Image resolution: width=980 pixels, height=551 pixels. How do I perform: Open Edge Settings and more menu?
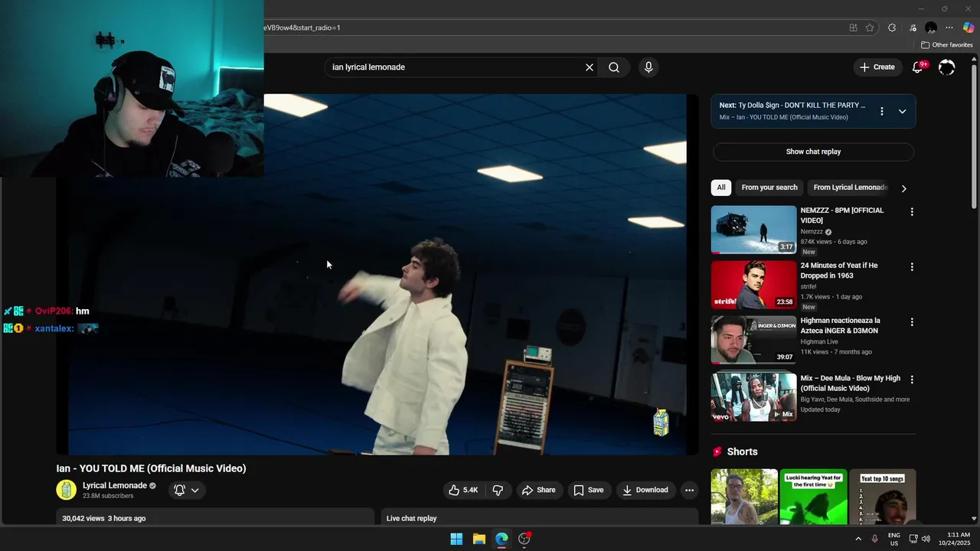[949, 28]
